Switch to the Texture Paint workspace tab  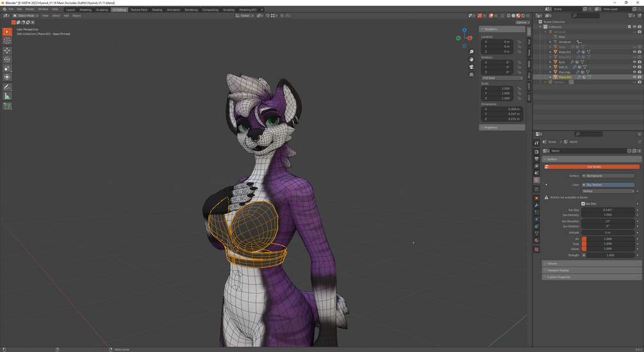(139, 10)
